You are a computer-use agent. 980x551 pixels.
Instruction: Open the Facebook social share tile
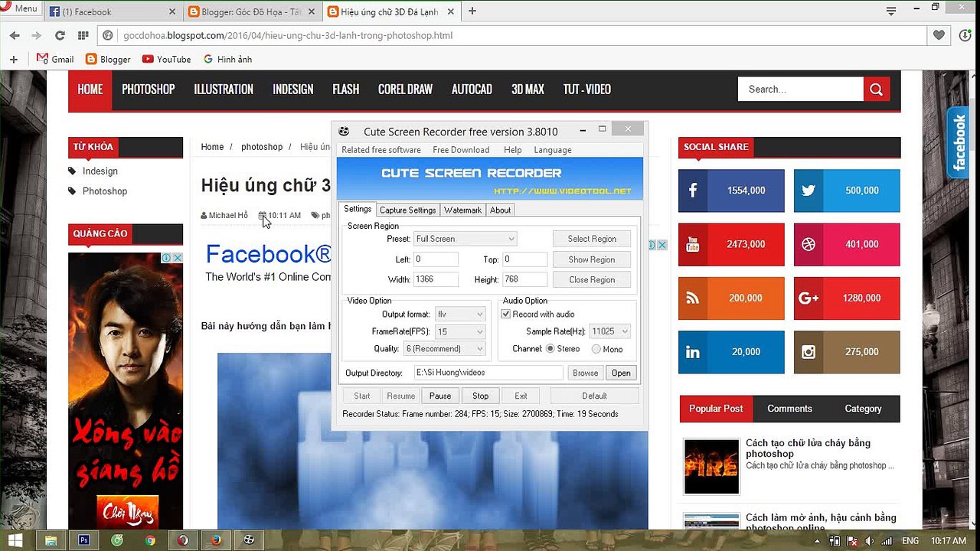tap(731, 191)
